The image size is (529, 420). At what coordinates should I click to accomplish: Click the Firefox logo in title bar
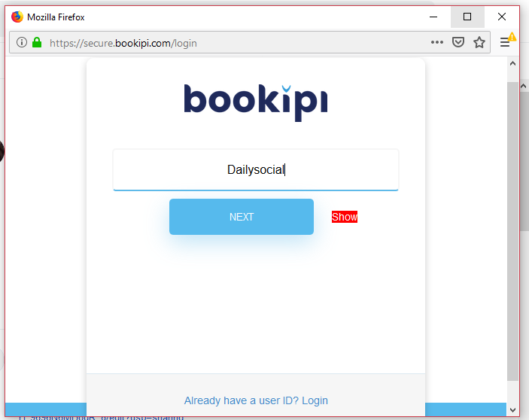17,17
